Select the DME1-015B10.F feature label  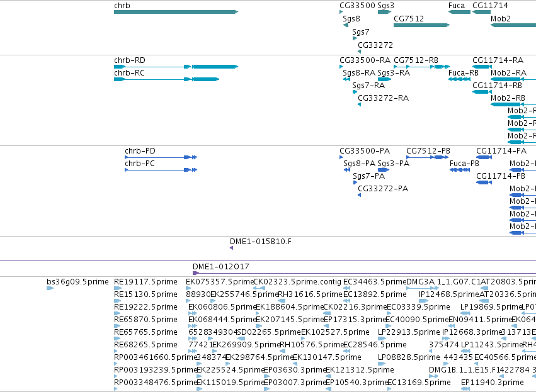click(261, 242)
